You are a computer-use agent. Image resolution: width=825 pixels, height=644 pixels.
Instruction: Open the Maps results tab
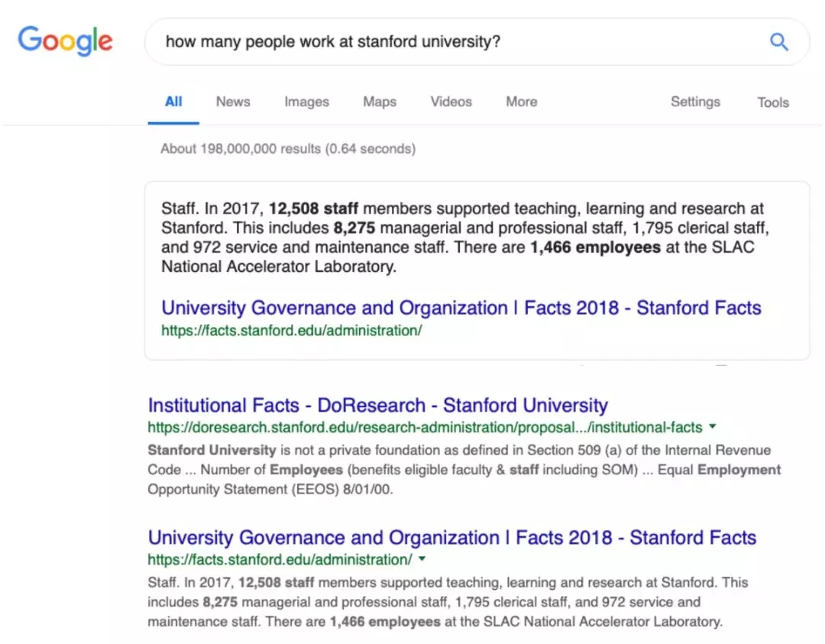380,102
